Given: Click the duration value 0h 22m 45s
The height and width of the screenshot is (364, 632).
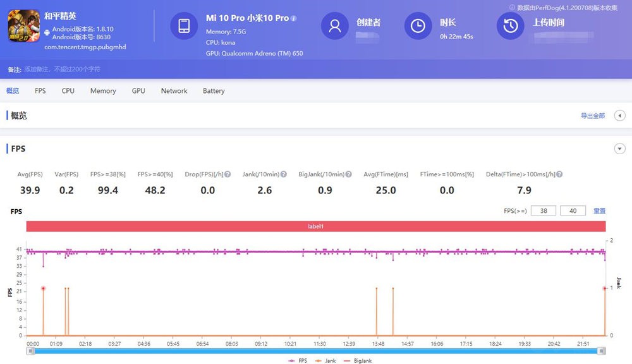Looking at the screenshot, I should [456, 37].
